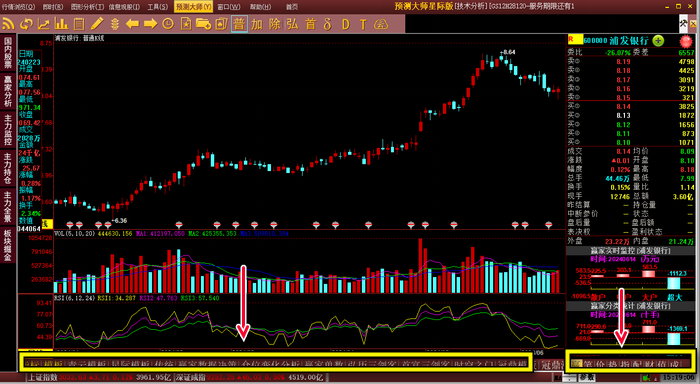Image resolution: width=700 pixels, height=384 pixels.
Task: Open the 预测大师(Y) menu
Action: pos(193,7)
